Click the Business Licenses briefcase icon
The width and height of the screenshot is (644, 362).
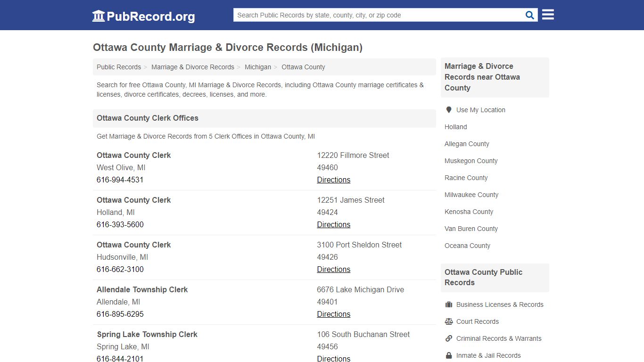(449, 304)
